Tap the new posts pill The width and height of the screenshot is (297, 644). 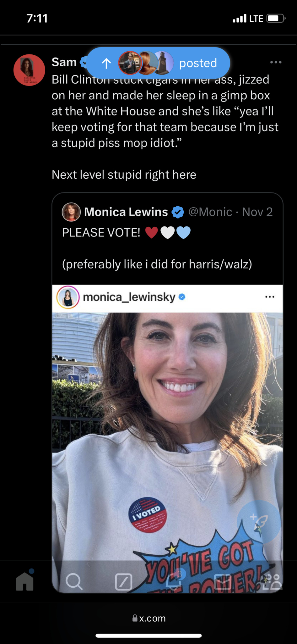click(158, 63)
